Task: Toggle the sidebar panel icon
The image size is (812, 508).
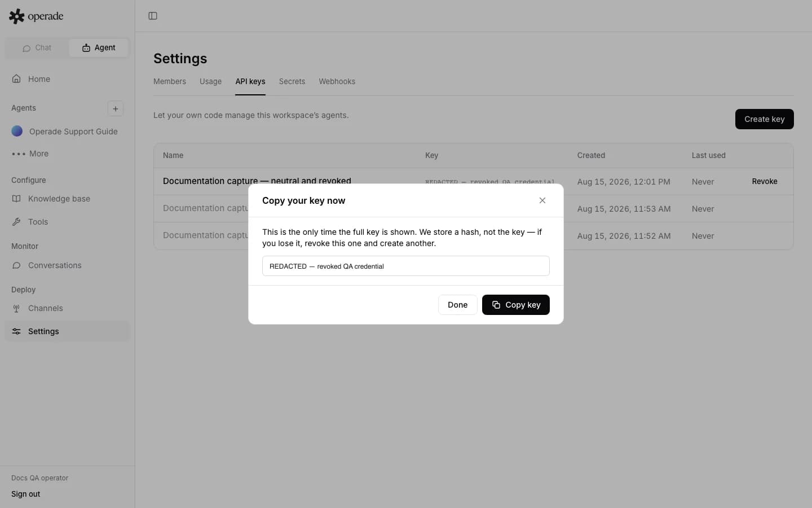Action: [x=153, y=16]
